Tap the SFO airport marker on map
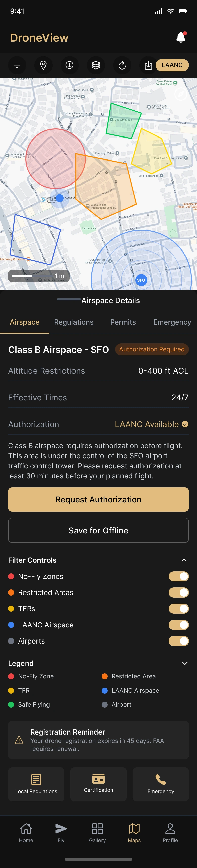Screen dimensions: 197x868 pyautogui.click(x=141, y=280)
